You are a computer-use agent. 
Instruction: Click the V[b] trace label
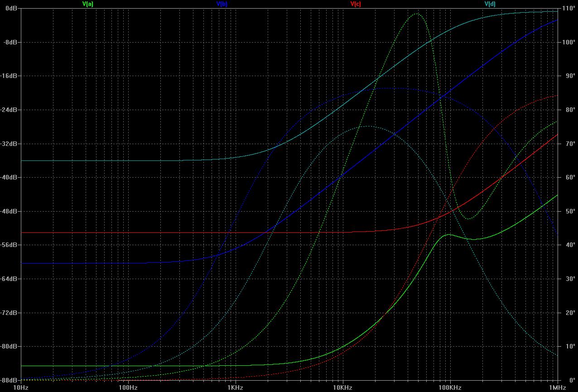tap(222, 4)
